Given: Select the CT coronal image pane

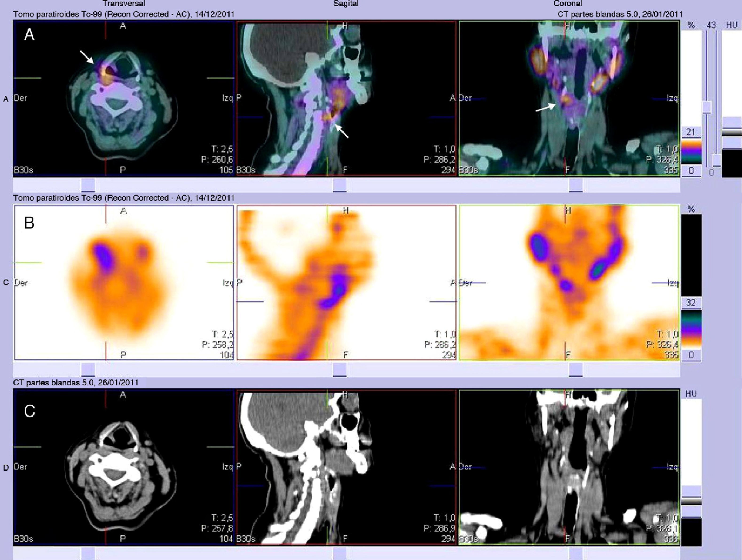Looking at the screenshot, I should tap(569, 467).
